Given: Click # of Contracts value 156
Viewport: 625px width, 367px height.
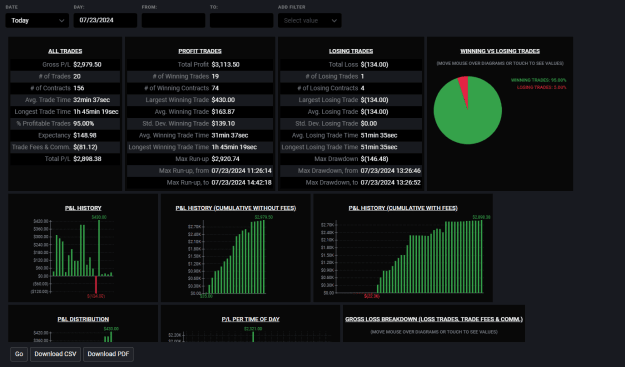Looking at the screenshot, I should [79, 88].
